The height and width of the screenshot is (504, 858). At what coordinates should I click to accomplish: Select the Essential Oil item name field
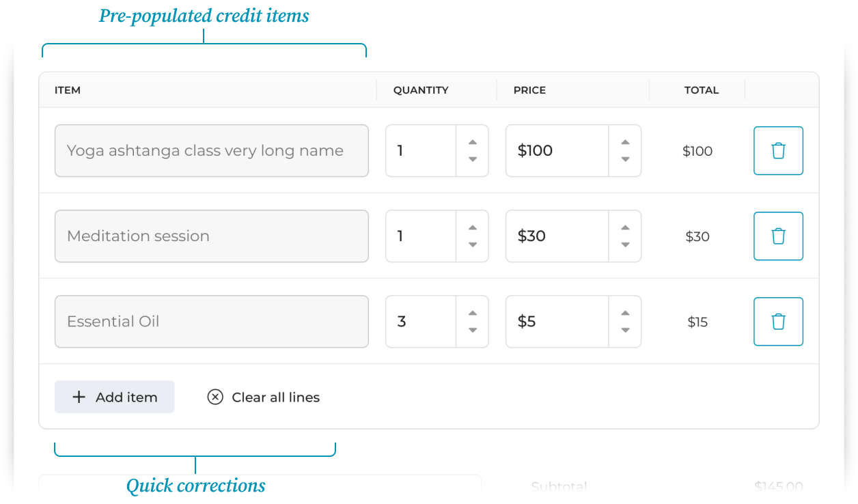coord(211,322)
